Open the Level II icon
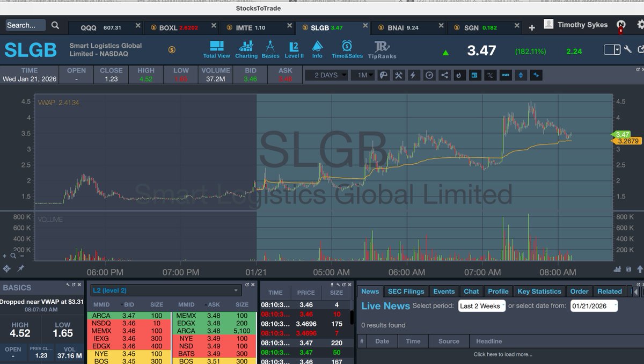This screenshot has width=644, height=364. click(x=294, y=49)
